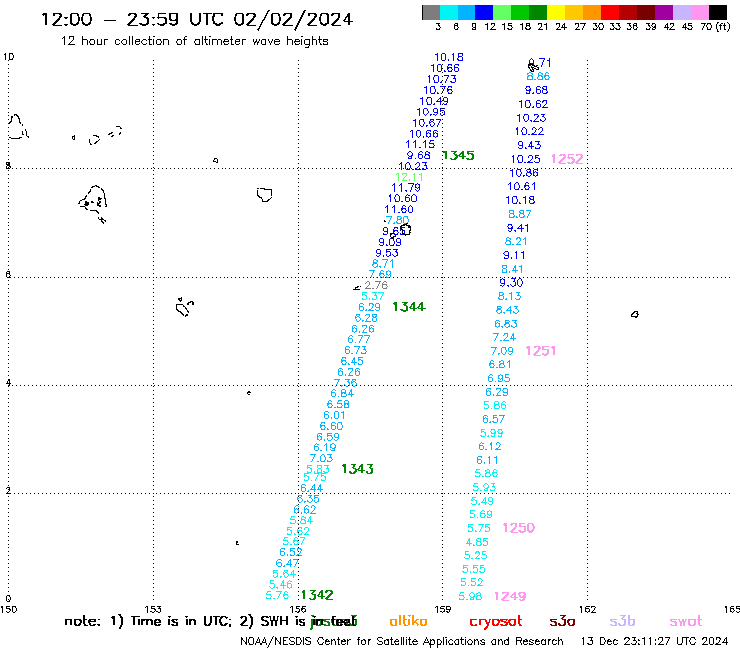This screenshot has height=650, width=740.
Task: Click the '10.76' wave height value
Action: [438, 90]
